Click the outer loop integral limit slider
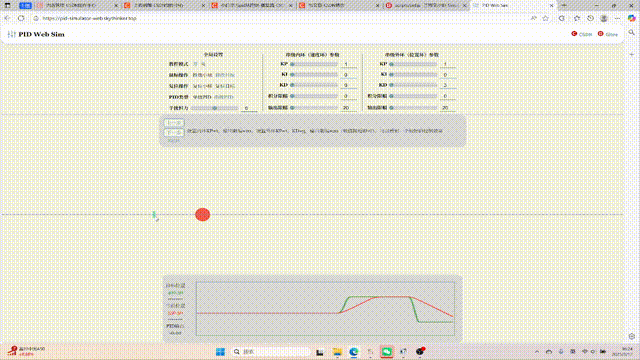This screenshot has width=640, height=360. coord(413,96)
